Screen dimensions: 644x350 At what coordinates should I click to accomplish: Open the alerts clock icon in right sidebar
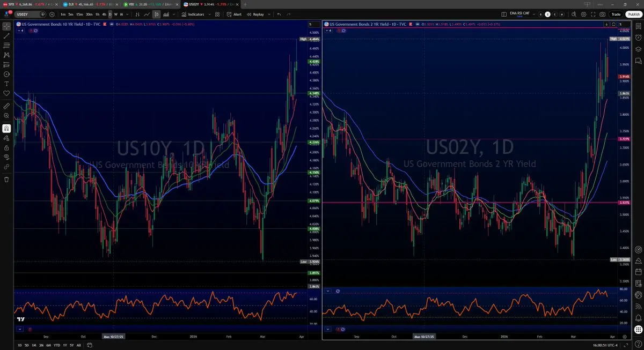pyautogui.click(x=638, y=38)
